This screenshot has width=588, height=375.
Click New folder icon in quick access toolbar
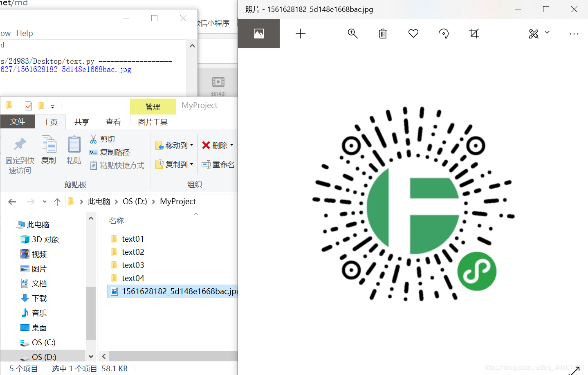click(x=41, y=106)
